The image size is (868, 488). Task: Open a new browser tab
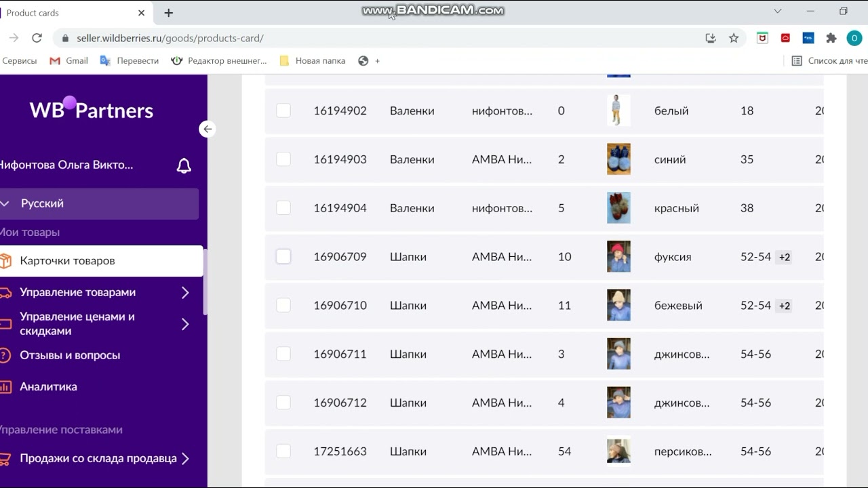[x=169, y=13]
